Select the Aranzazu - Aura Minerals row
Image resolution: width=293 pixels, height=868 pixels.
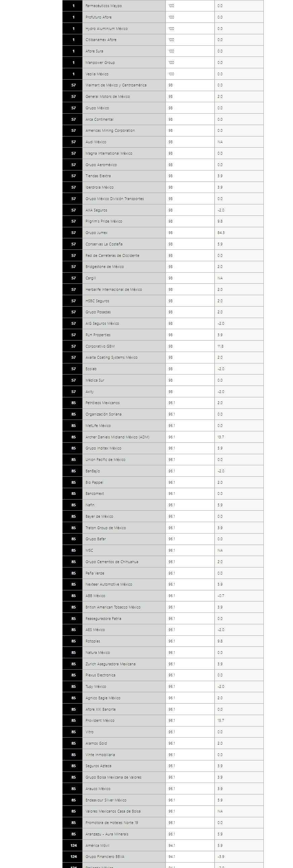coord(163,834)
